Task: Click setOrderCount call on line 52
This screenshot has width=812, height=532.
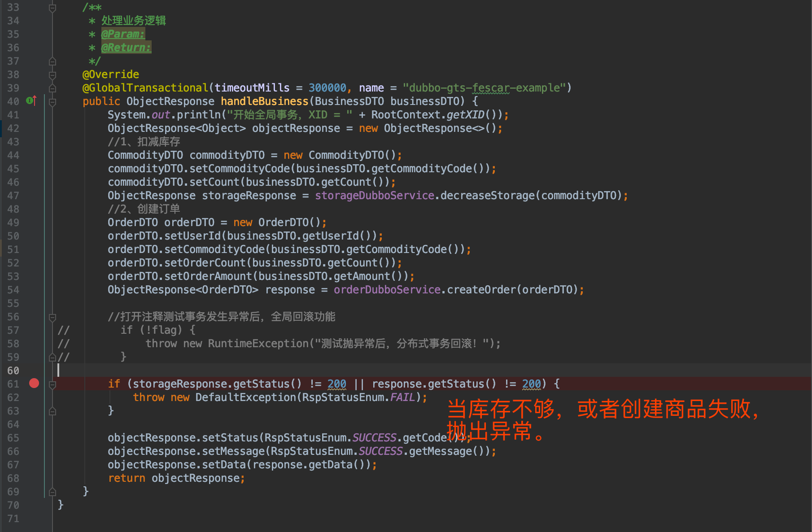Action: 205,263
